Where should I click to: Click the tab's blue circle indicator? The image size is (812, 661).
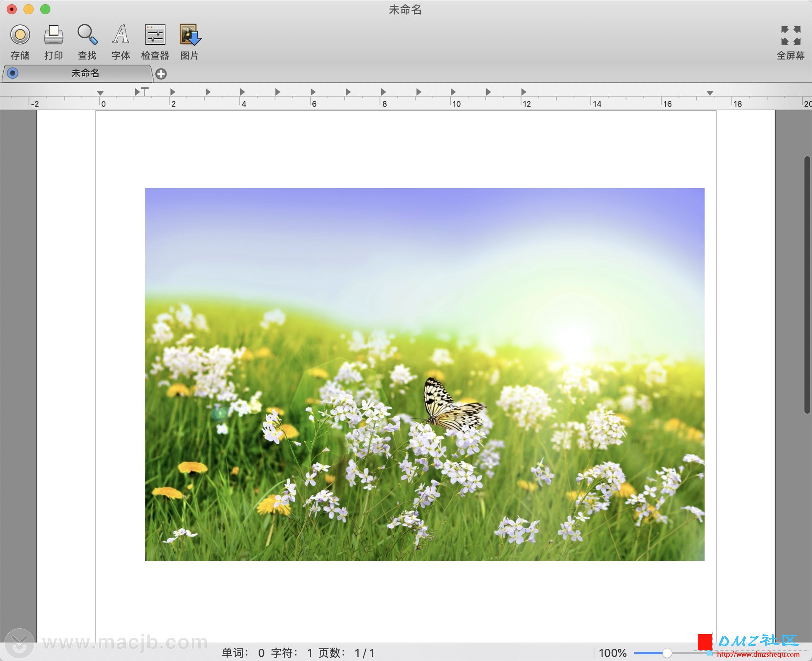tap(13, 73)
